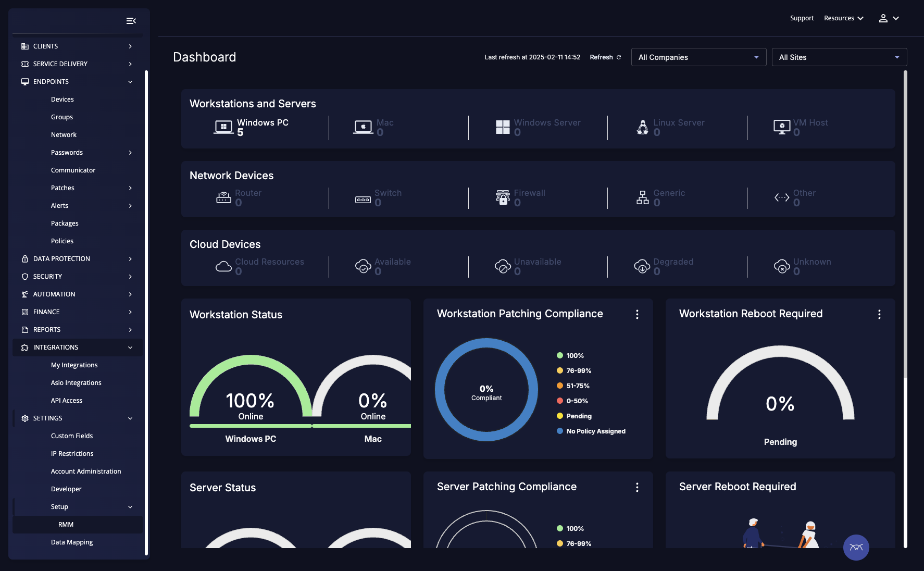Open Server Patching Compliance options menu

point(637,487)
